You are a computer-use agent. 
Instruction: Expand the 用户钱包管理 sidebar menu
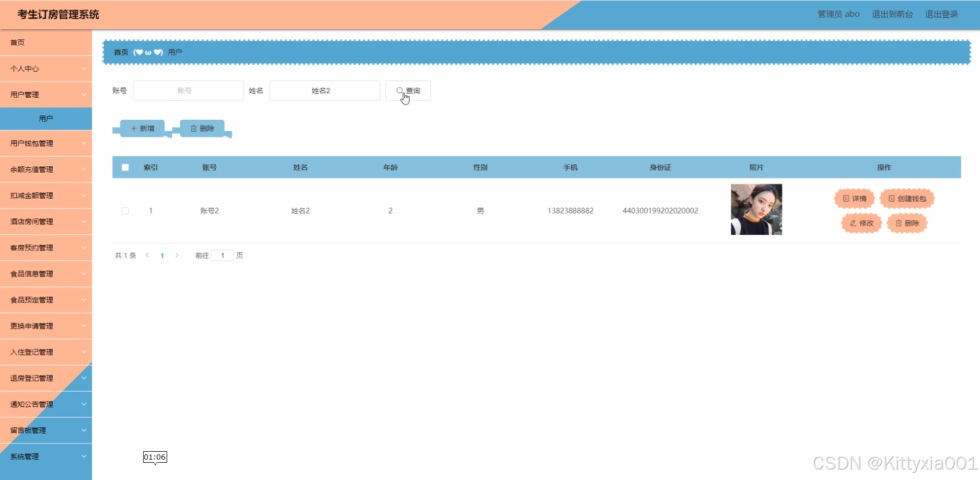point(46,143)
